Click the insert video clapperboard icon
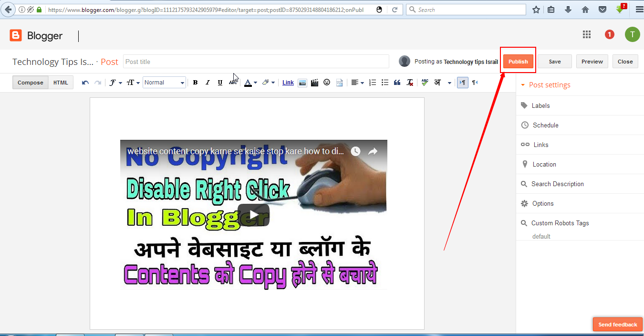 coord(314,83)
